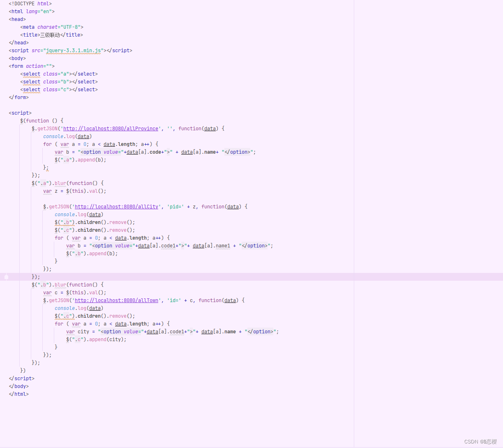
Task: Click data[a].name1 in the option string
Action: pyautogui.click(x=212, y=246)
